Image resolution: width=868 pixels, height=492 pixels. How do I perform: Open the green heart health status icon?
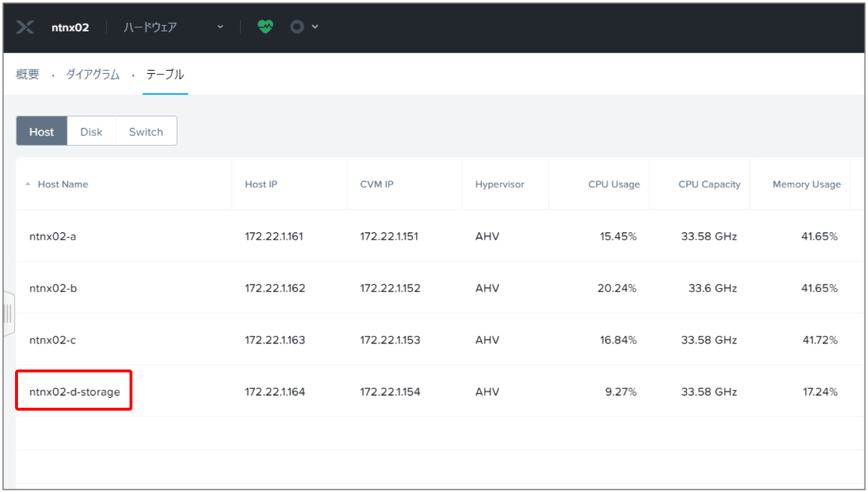point(265,27)
